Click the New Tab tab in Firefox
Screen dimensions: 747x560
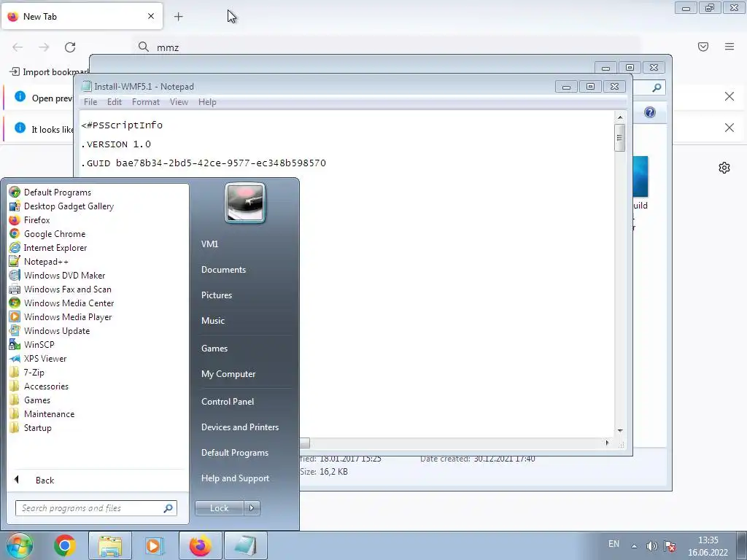[x=82, y=16]
